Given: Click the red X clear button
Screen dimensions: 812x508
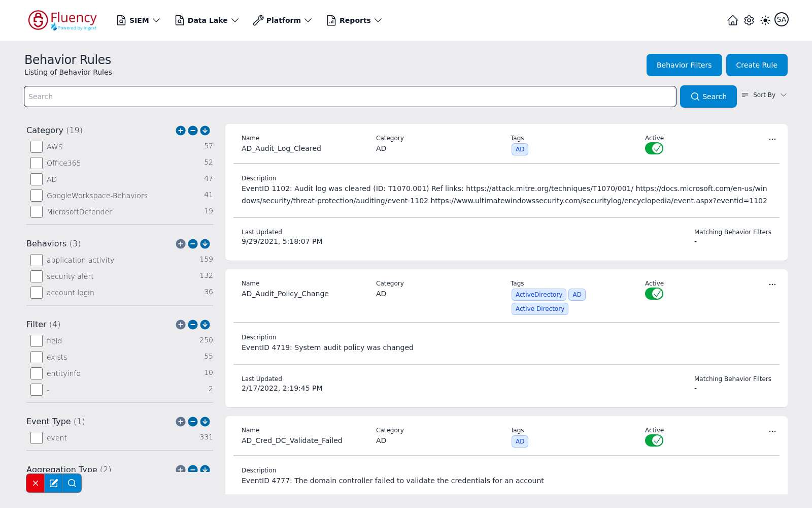Looking at the screenshot, I should (36, 483).
